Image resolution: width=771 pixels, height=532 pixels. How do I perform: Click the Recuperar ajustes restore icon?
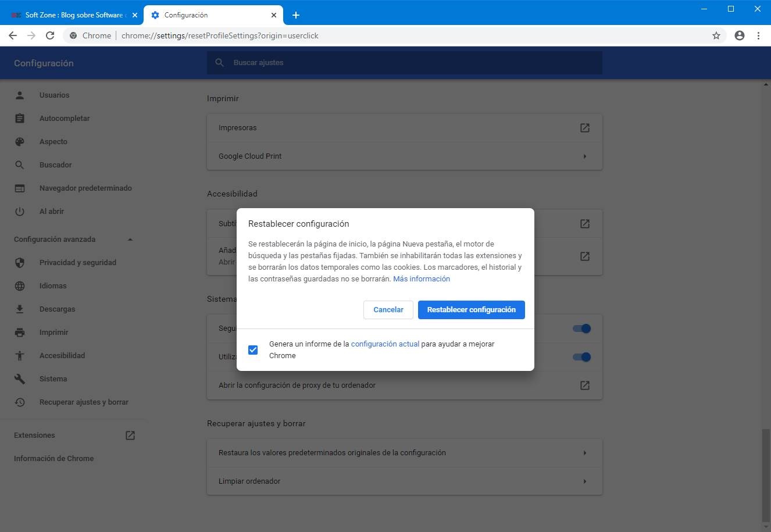(x=20, y=402)
